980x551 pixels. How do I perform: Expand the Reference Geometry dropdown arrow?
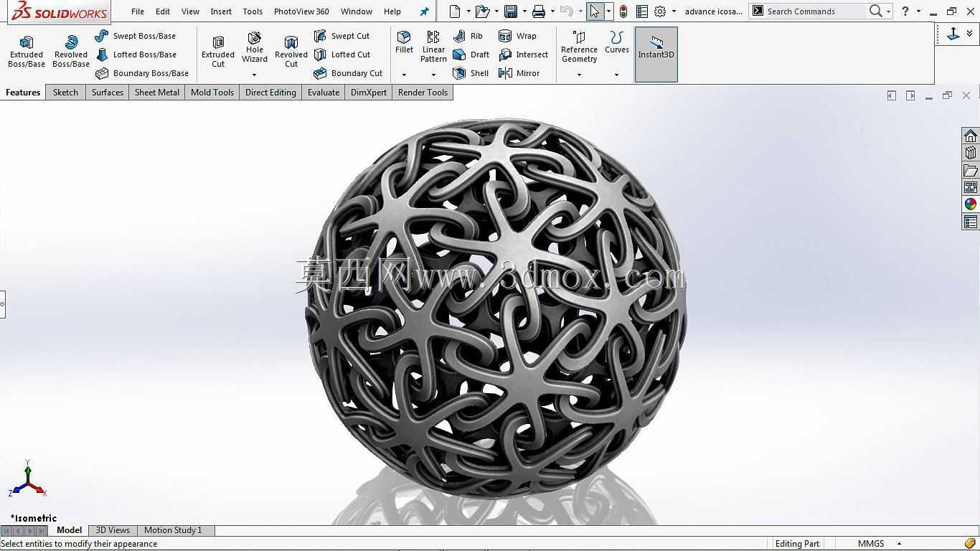[579, 75]
